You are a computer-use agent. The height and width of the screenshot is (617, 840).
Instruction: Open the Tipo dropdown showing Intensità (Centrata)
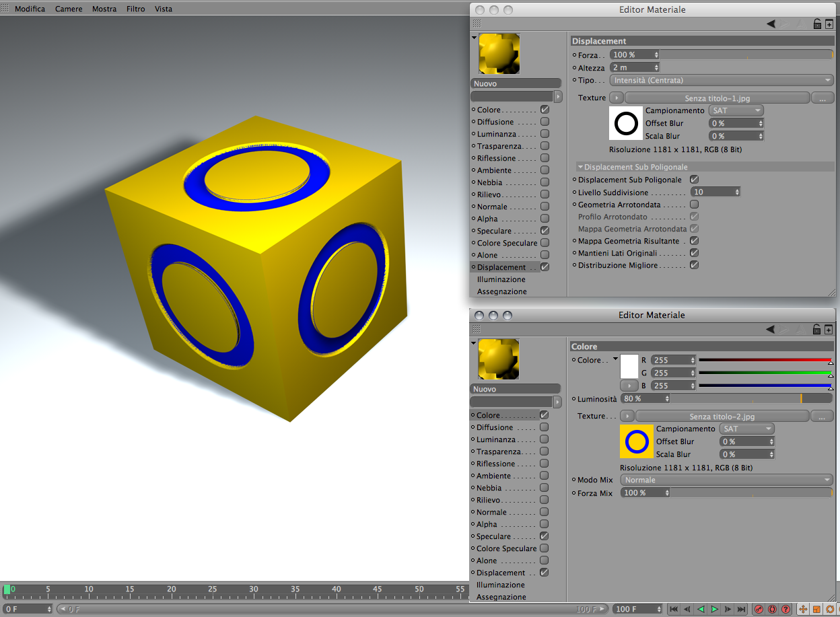[722, 80]
